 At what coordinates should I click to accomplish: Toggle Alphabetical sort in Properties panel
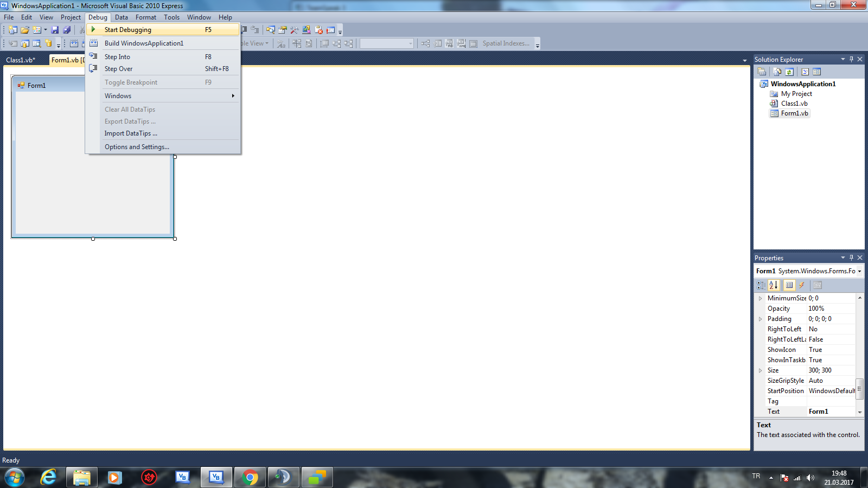774,285
